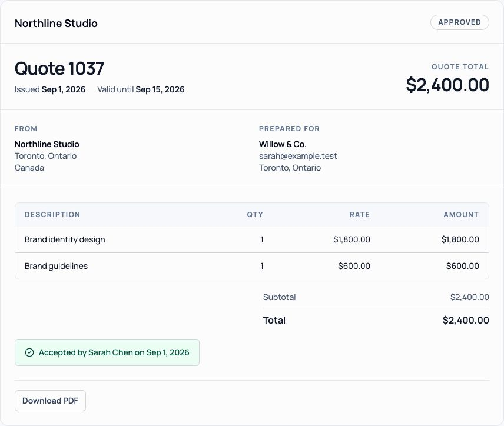Click the $2,400.00 quote total at top
This screenshot has height=426, width=504.
click(x=447, y=85)
